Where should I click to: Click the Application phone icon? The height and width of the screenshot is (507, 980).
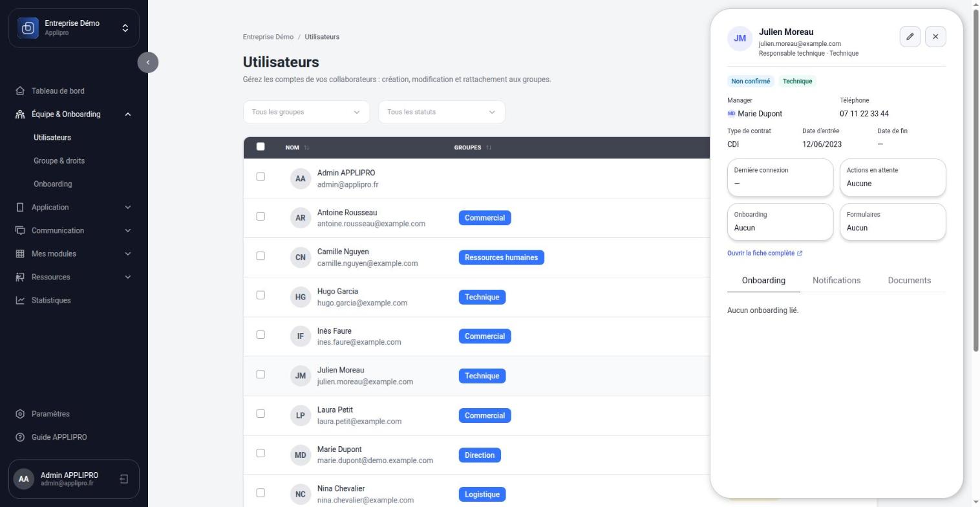(x=20, y=208)
